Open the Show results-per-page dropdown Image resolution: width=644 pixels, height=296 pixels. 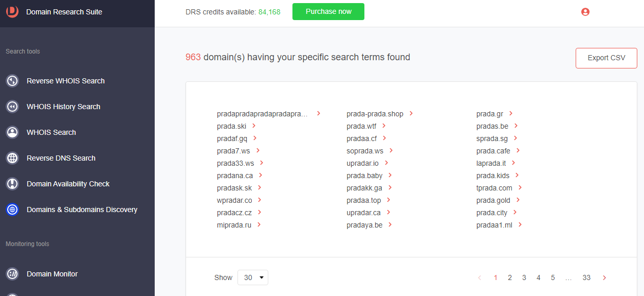253,277
